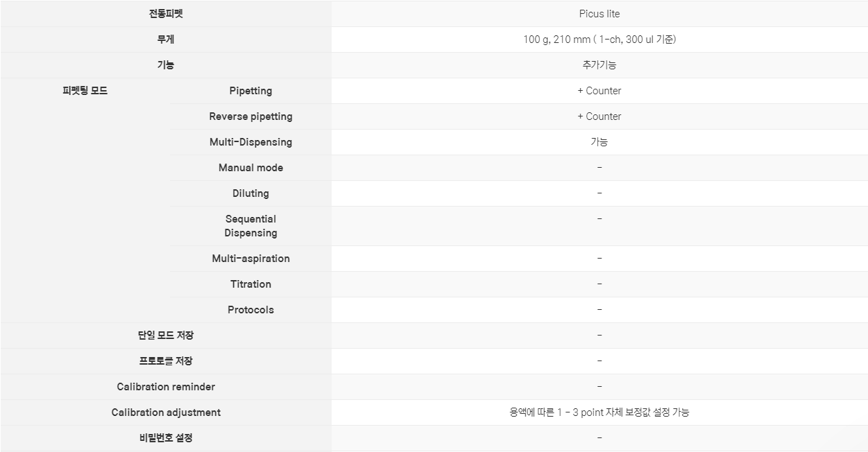Click the 피펫팅 모드 group label
Viewport: 868px width, 452px height.
pos(85,91)
